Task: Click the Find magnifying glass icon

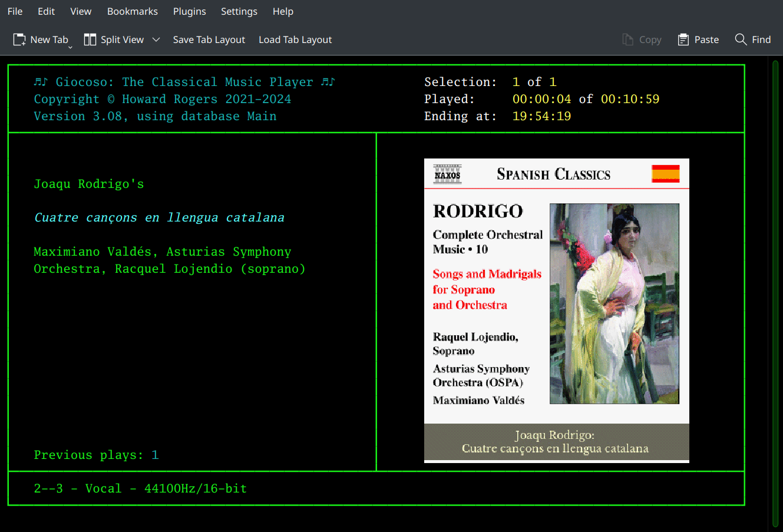Action: (741, 39)
